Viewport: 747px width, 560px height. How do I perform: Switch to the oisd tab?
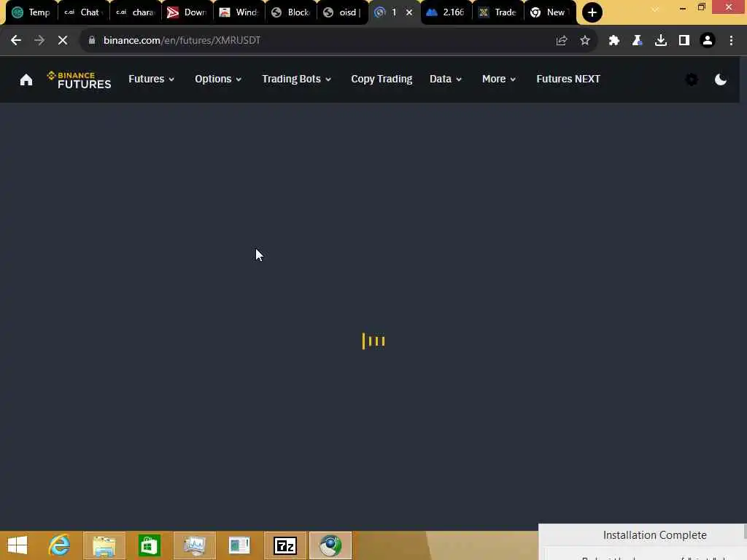click(x=343, y=12)
